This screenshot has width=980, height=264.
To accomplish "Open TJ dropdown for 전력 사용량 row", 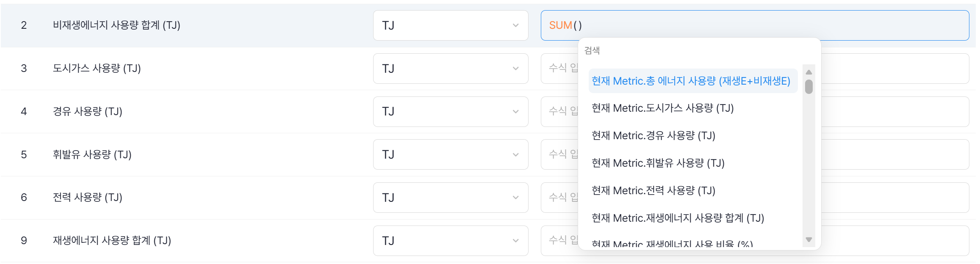I will (x=450, y=198).
